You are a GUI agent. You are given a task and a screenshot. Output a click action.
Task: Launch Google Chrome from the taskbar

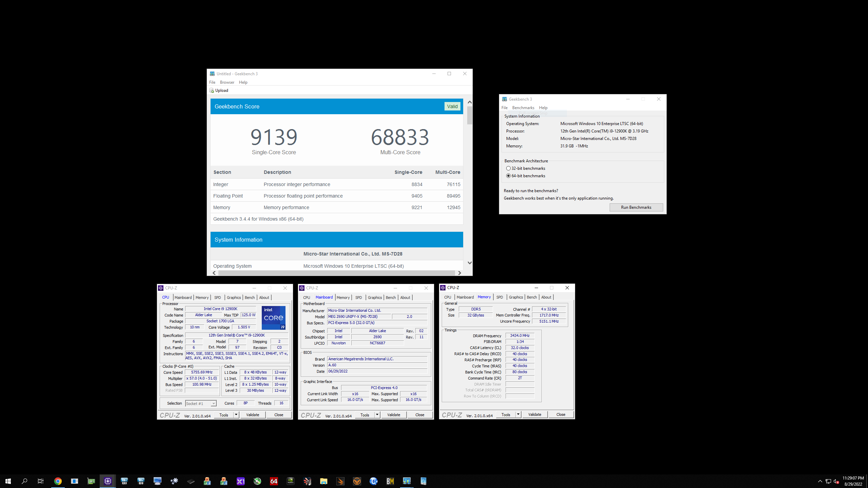click(58, 481)
